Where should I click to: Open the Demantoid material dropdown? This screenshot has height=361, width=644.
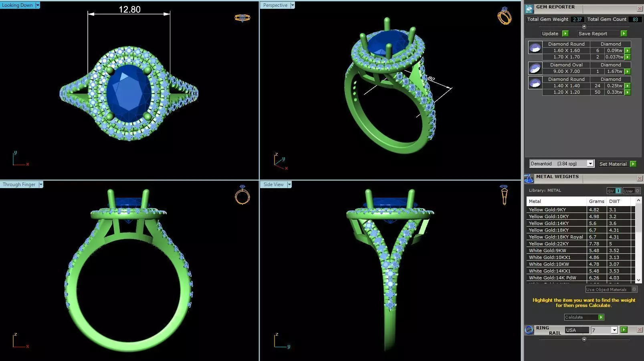click(590, 164)
